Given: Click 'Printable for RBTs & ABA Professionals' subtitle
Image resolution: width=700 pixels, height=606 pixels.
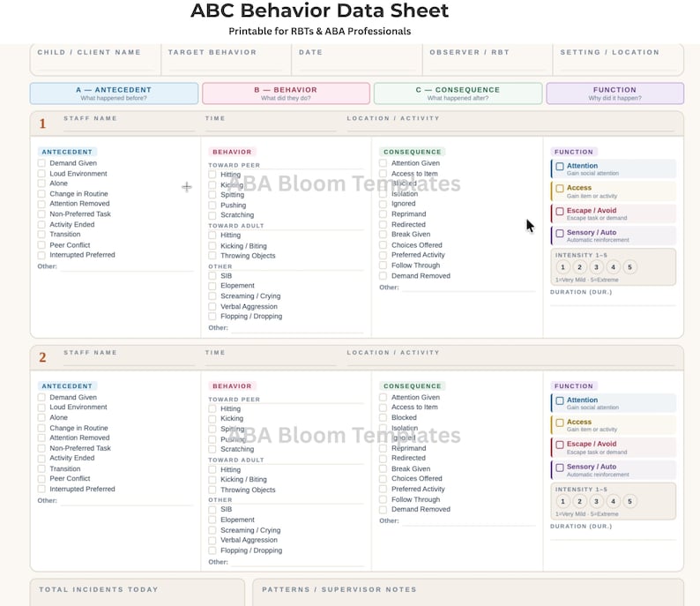Looking at the screenshot, I should pyautogui.click(x=320, y=31).
